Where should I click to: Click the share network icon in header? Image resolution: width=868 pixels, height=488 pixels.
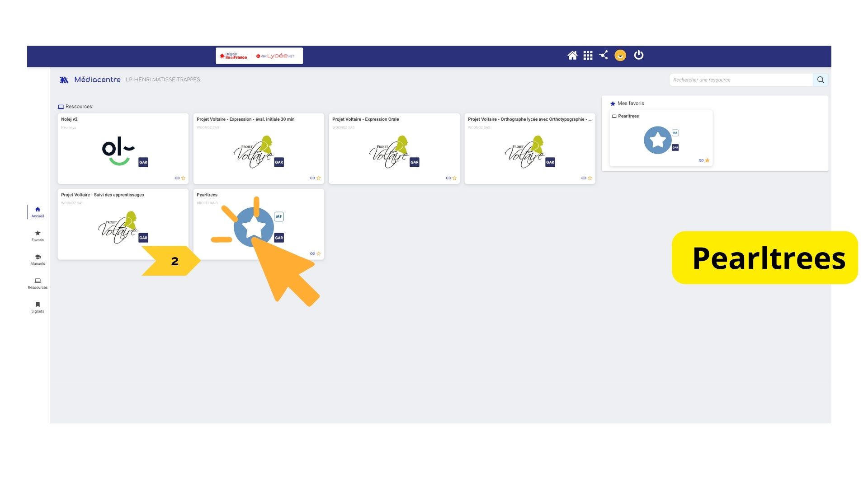click(x=604, y=55)
